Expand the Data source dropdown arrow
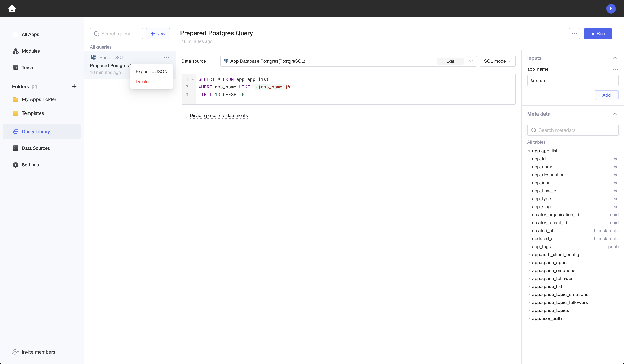The image size is (624, 364). point(470,61)
